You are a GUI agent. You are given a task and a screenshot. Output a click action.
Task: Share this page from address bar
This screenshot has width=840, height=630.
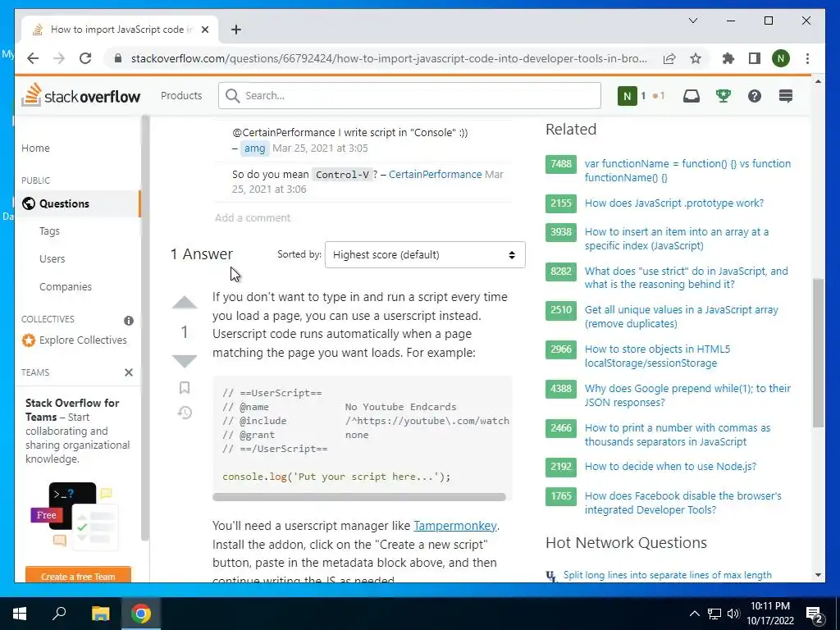(x=669, y=58)
